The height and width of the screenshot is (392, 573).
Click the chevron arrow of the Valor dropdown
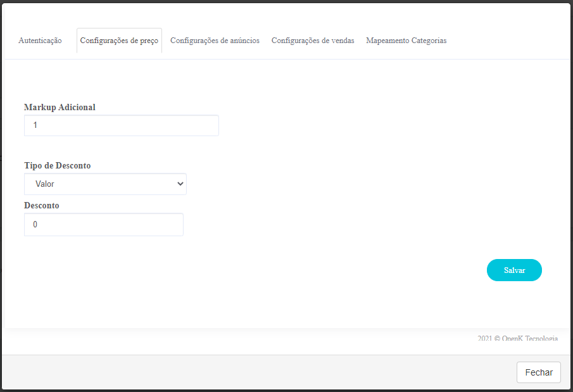(x=180, y=184)
